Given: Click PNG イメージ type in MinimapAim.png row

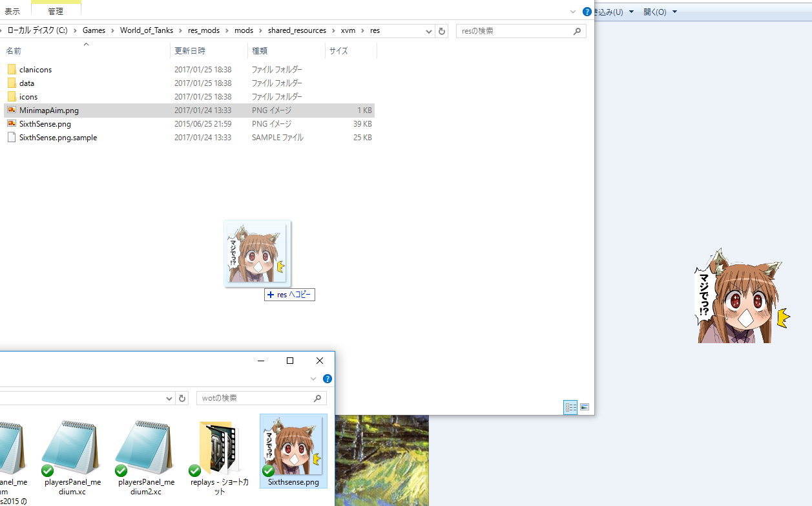Looking at the screenshot, I should click(271, 110).
